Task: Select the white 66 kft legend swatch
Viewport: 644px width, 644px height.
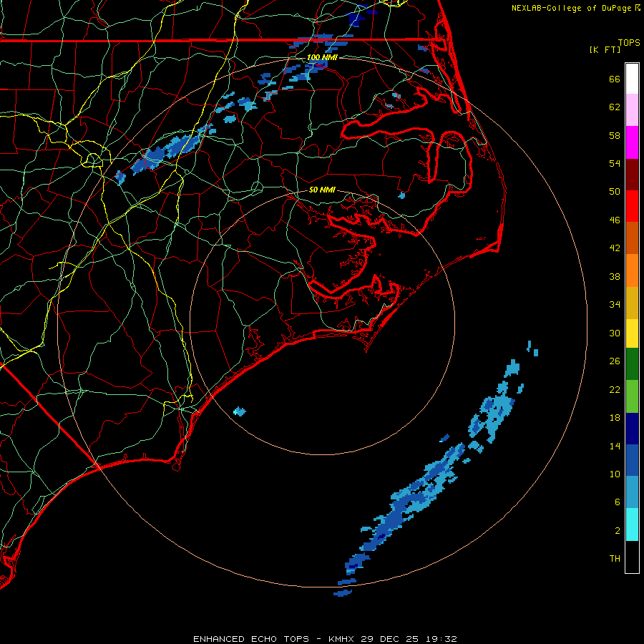Action: (x=632, y=79)
